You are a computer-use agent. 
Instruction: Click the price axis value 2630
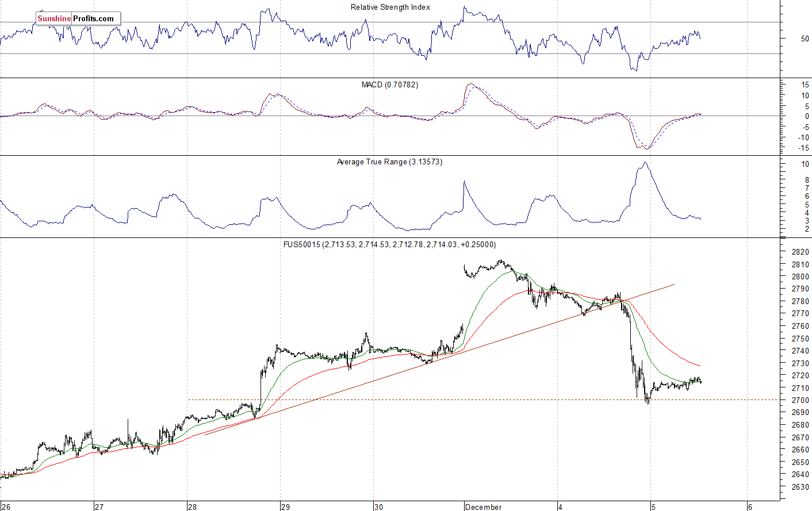click(800, 487)
